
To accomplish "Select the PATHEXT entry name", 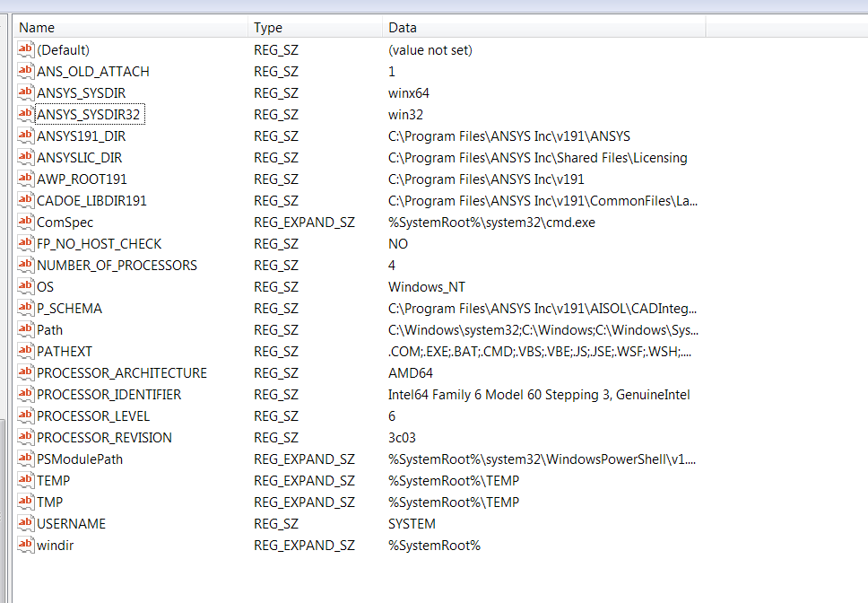I will pos(65,352).
